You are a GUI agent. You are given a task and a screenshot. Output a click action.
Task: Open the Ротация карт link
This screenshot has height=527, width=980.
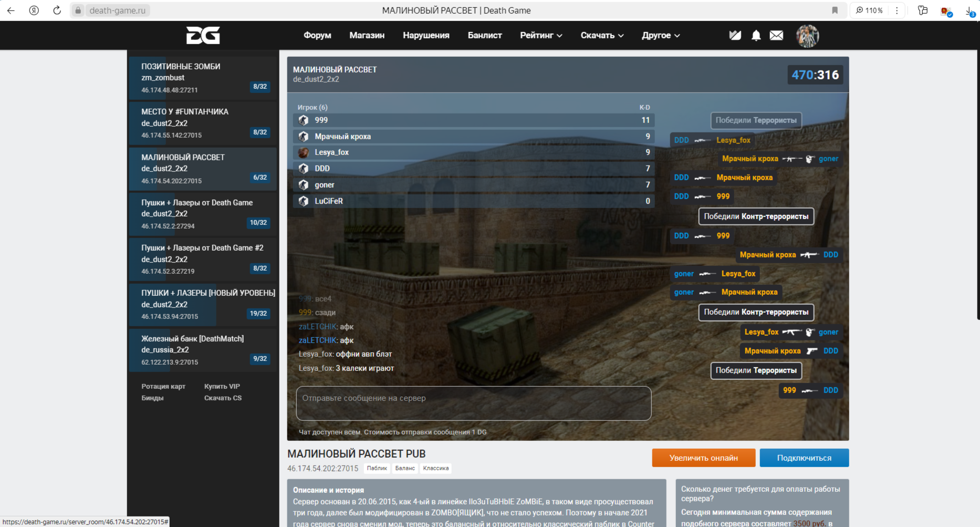[163, 386]
